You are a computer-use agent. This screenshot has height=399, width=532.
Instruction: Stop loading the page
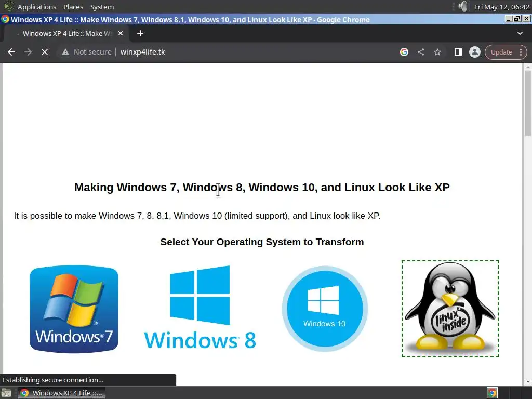pyautogui.click(x=45, y=52)
